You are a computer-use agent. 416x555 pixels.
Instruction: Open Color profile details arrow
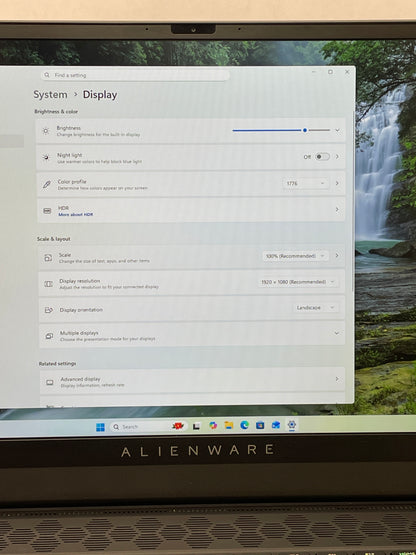(337, 183)
